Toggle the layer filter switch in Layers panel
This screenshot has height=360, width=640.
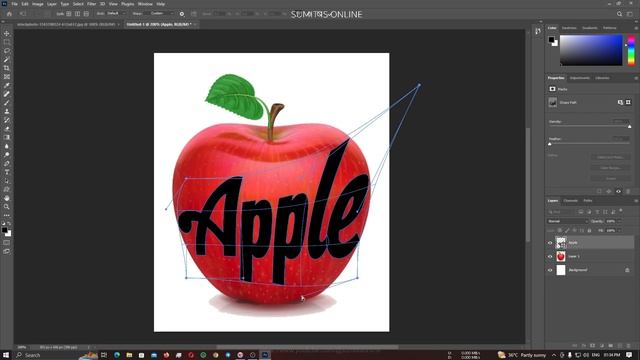[621, 211]
